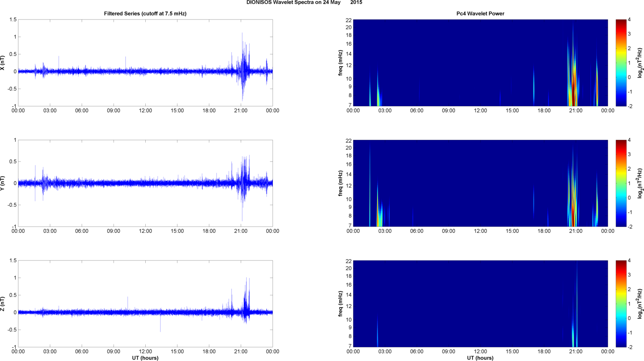Click the Y component filtered time series plot

[x=145, y=183]
